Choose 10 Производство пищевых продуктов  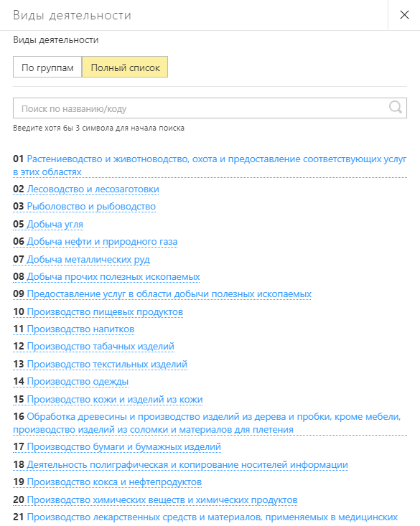[98, 312]
